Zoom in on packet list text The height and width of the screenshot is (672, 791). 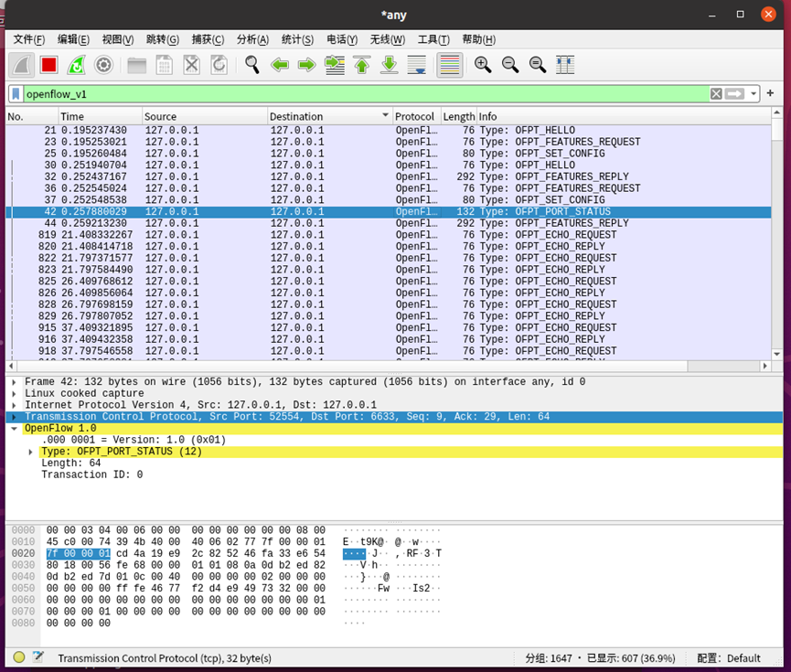(482, 65)
